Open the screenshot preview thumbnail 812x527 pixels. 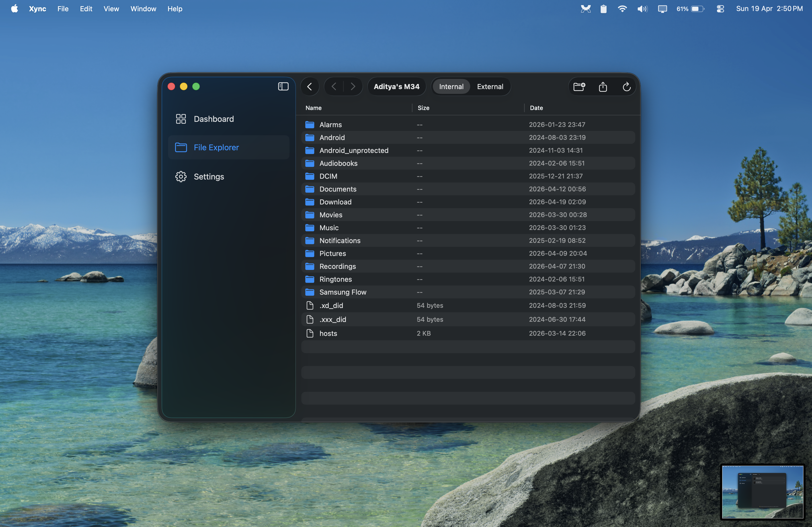tap(763, 492)
